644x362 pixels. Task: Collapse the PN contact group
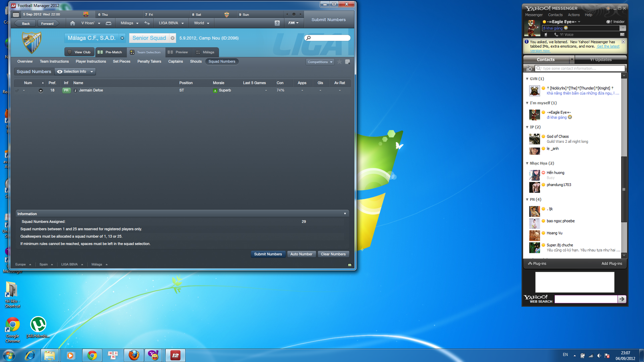(527, 199)
